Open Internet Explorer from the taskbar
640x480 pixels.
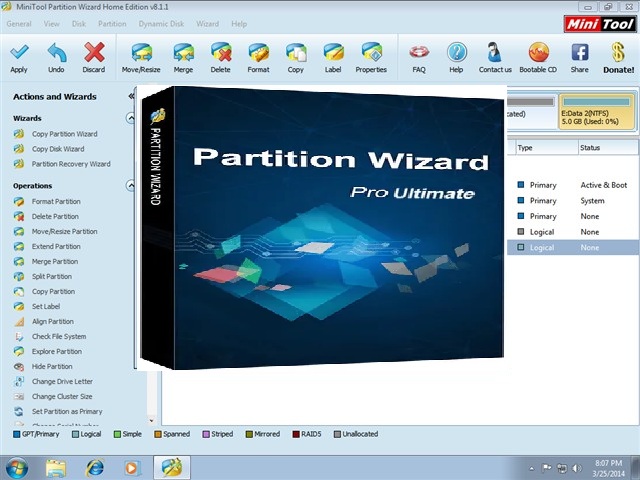pos(95,466)
